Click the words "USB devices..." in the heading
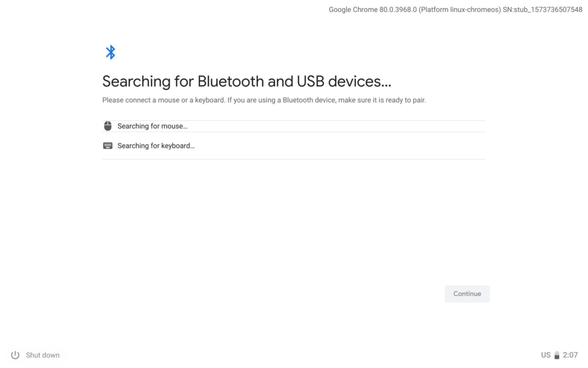The image size is (588, 368). [344, 82]
